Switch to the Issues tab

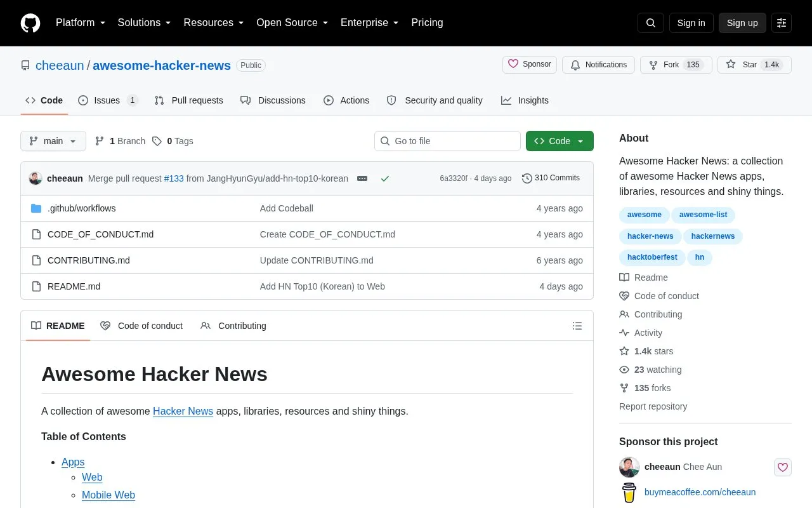coord(108,100)
